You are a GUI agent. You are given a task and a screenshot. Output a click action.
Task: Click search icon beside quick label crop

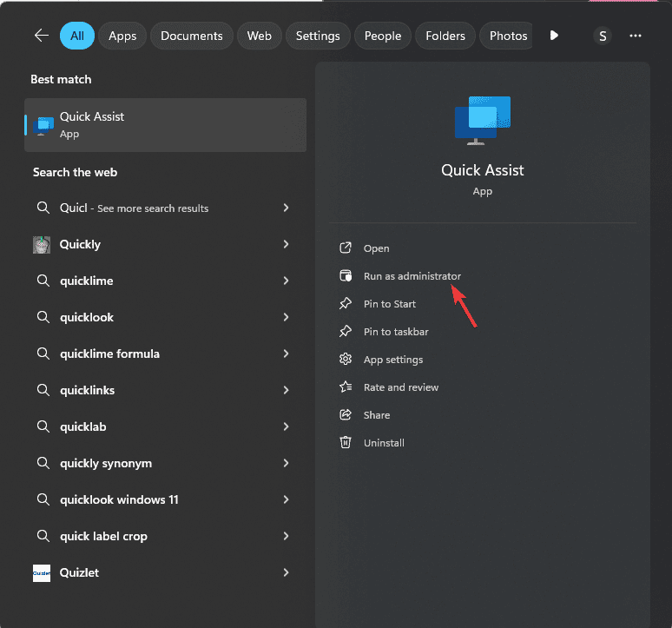click(x=43, y=535)
